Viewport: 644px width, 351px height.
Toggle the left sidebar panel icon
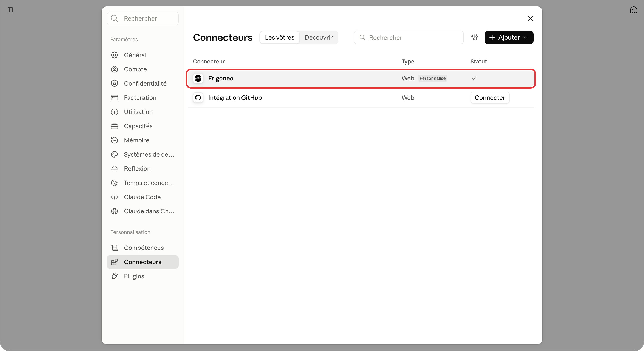10,10
